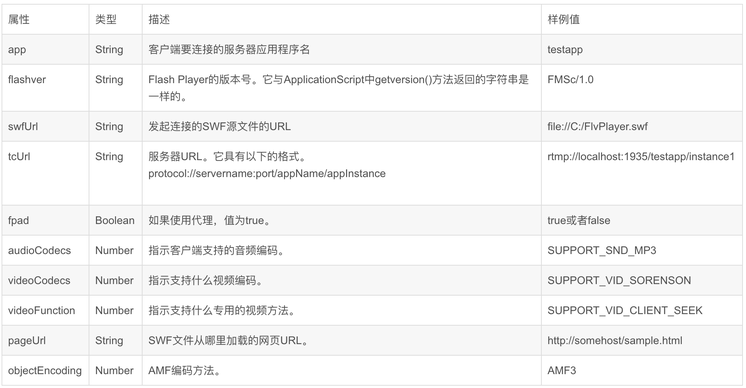The image size is (746, 388).
Task: Click the 'fpad' property cell
Action: 45,220
